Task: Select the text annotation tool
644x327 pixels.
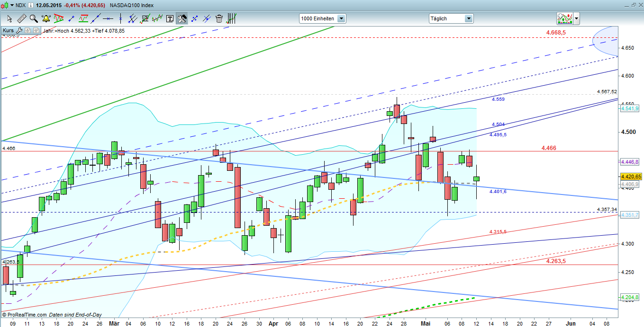Action: point(170,18)
